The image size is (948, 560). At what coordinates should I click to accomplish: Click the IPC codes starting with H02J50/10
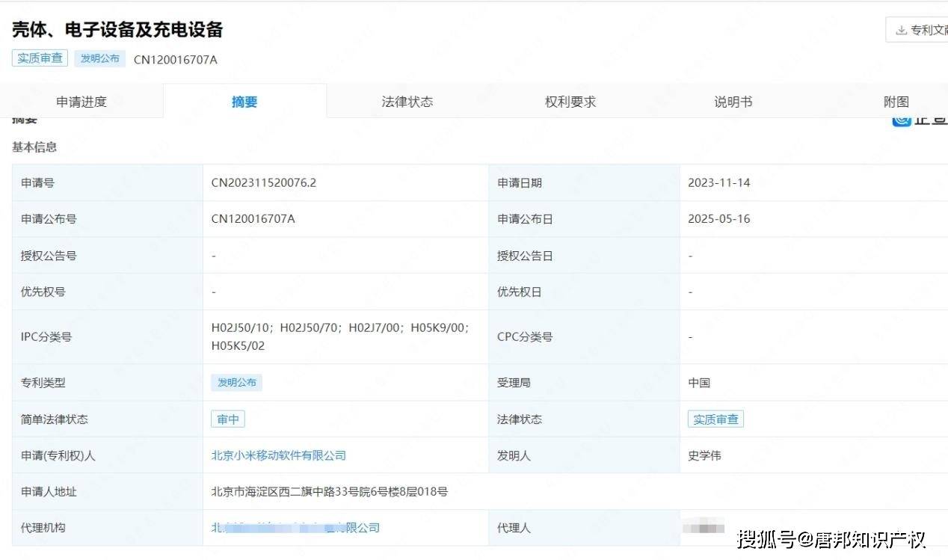342,336
